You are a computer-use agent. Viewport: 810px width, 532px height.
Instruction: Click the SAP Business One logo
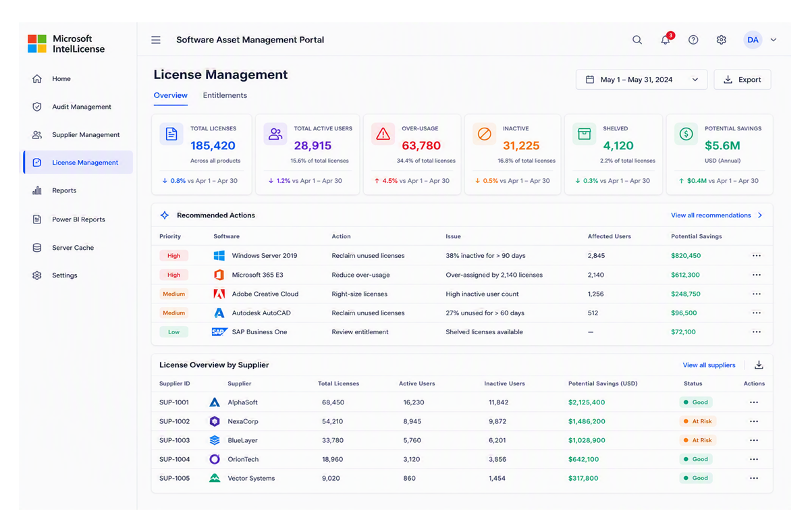point(219,332)
